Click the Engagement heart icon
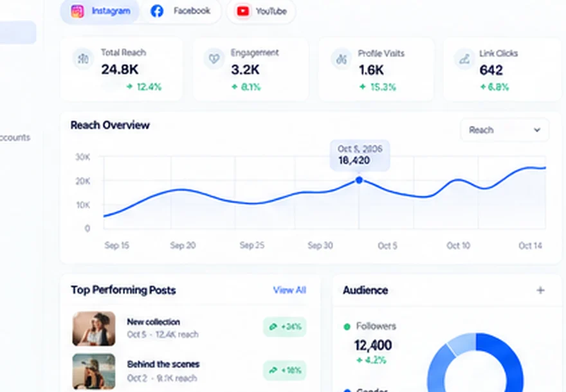 214,58
